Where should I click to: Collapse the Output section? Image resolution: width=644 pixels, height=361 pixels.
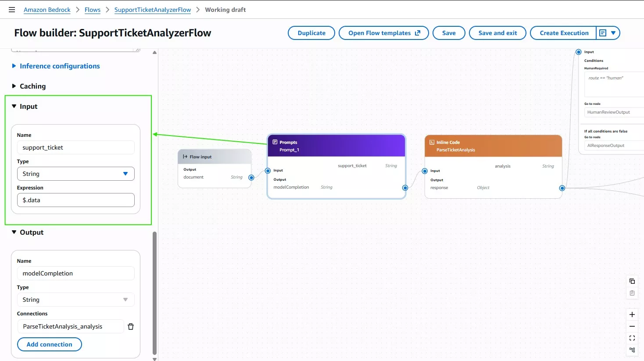pyautogui.click(x=28, y=232)
